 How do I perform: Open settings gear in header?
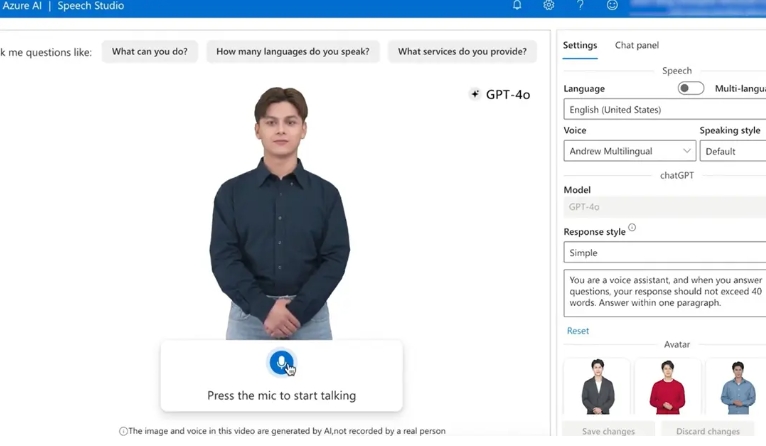[548, 6]
